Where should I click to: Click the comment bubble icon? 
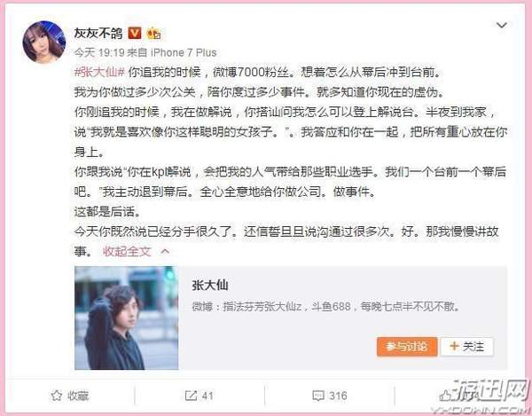[x=318, y=396]
